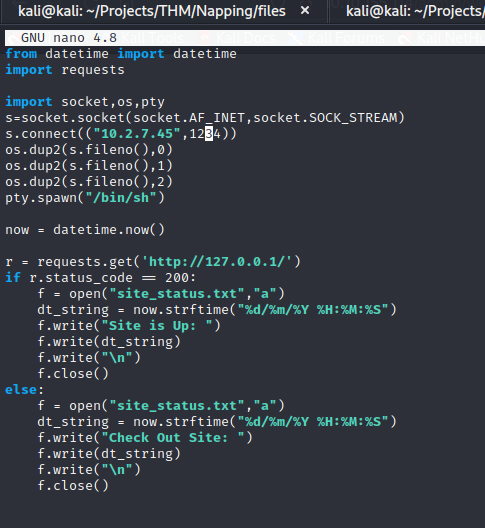Place cursor on port number 1234
The image size is (485, 528).
click(205, 134)
